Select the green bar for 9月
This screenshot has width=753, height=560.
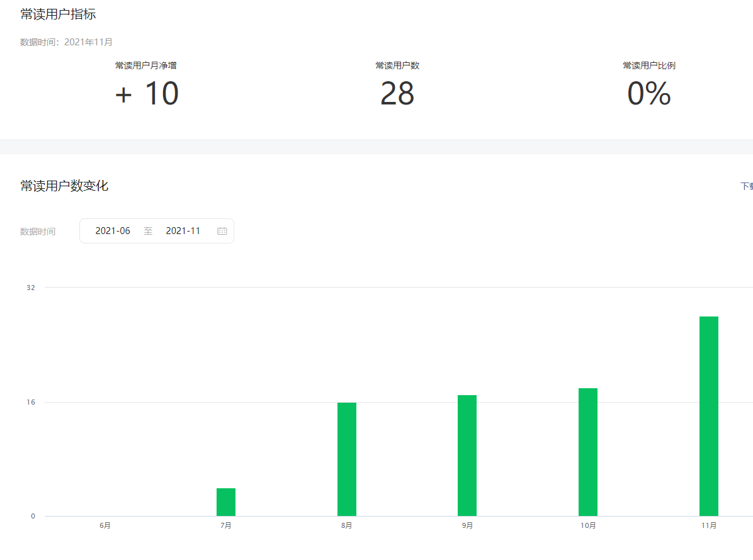[467, 456]
